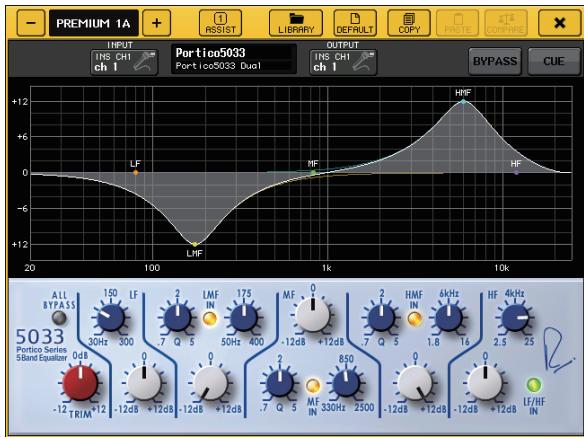Click the Assist icon button
The image size is (584, 439).
[x=220, y=23]
